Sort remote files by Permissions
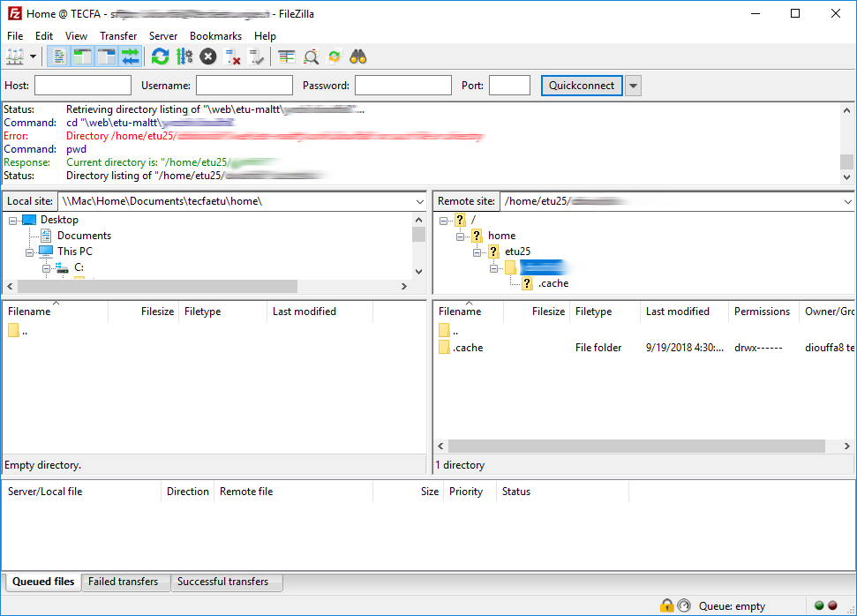The width and height of the screenshot is (857, 616). (x=763, y=312)
